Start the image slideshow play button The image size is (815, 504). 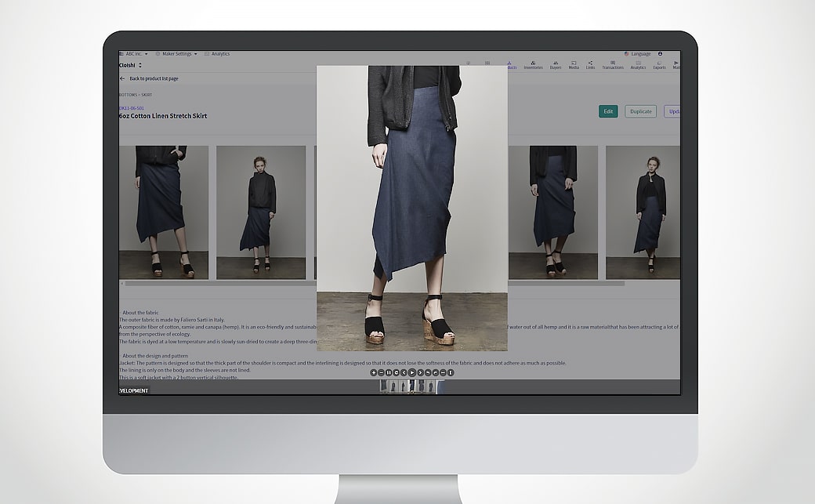[412, 372]
